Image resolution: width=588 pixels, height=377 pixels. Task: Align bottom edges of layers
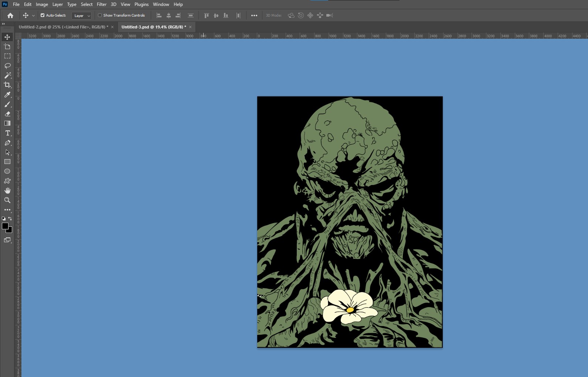(226, 16)
